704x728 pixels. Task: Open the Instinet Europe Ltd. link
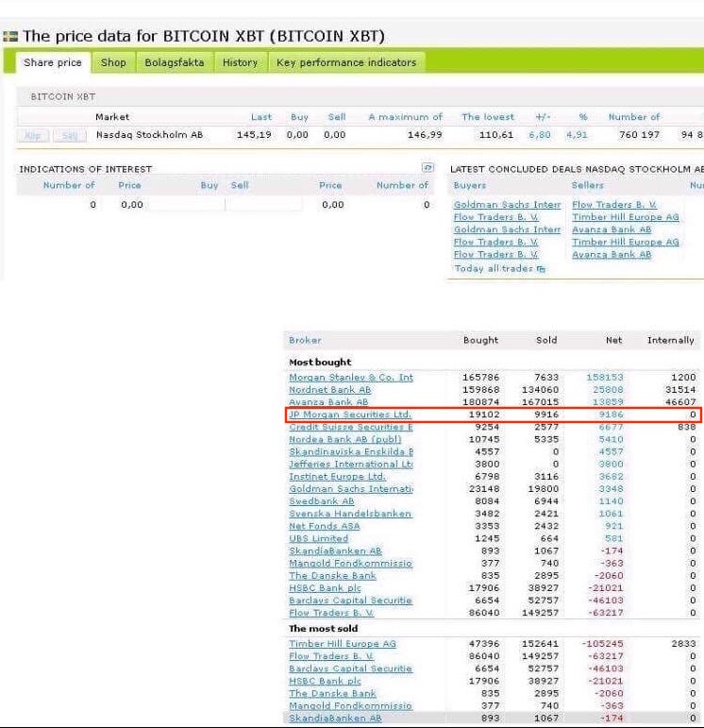tap(337, 476)
